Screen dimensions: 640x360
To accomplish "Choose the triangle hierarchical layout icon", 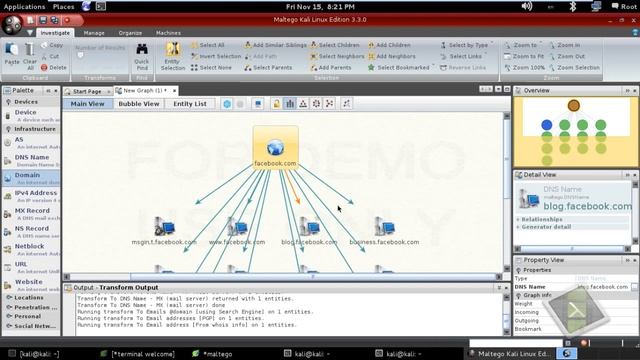I will click(x=303, y=104).
